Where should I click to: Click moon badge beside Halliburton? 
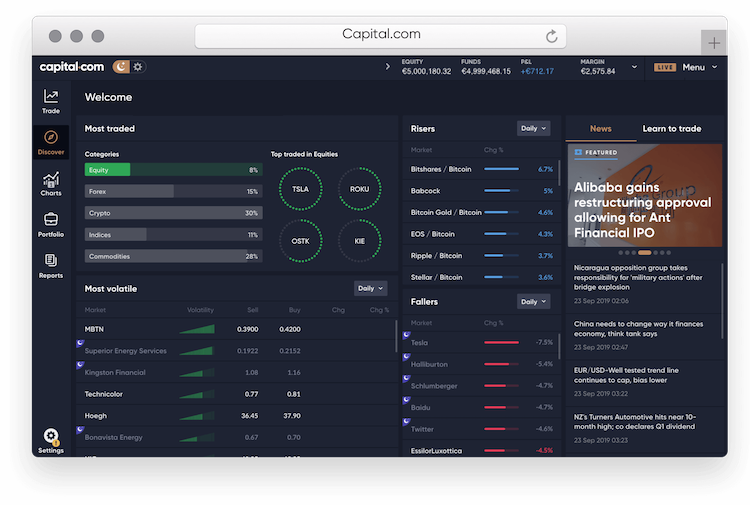click(407, 357)
